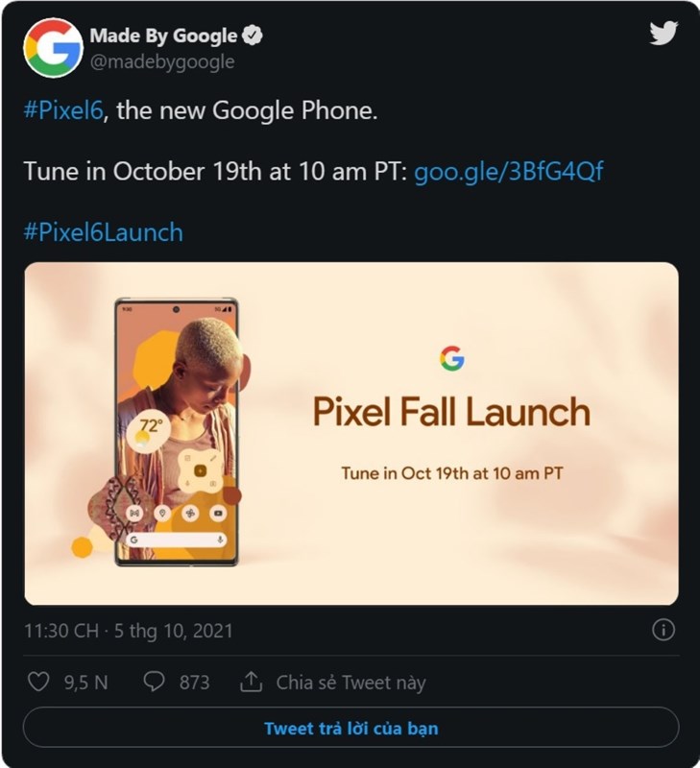Select the Google Photos icon
The height and width of the screenshot is (768, 700).
tap(192, 514)
